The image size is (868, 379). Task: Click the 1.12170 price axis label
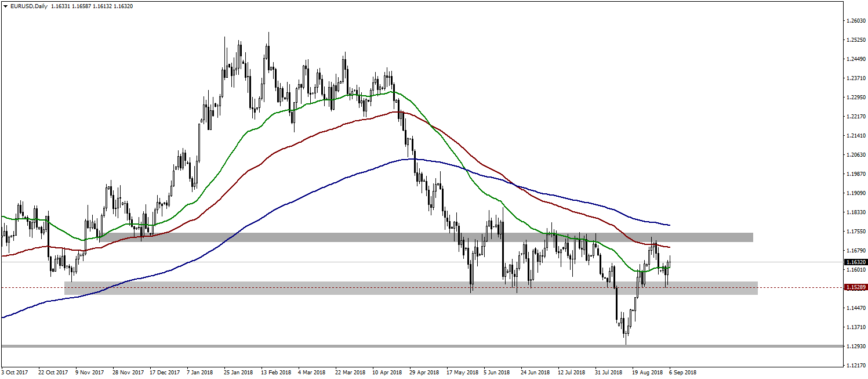856,366
